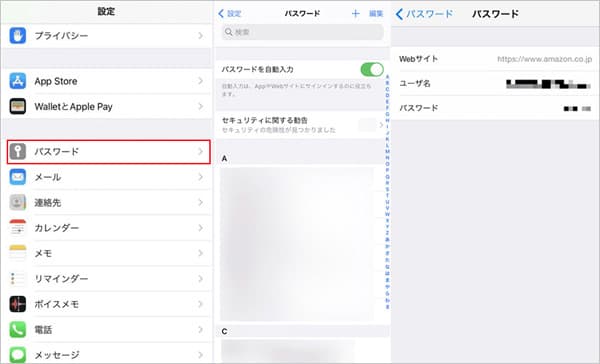Expand パスワード row chevron

(x=201, y=152)
